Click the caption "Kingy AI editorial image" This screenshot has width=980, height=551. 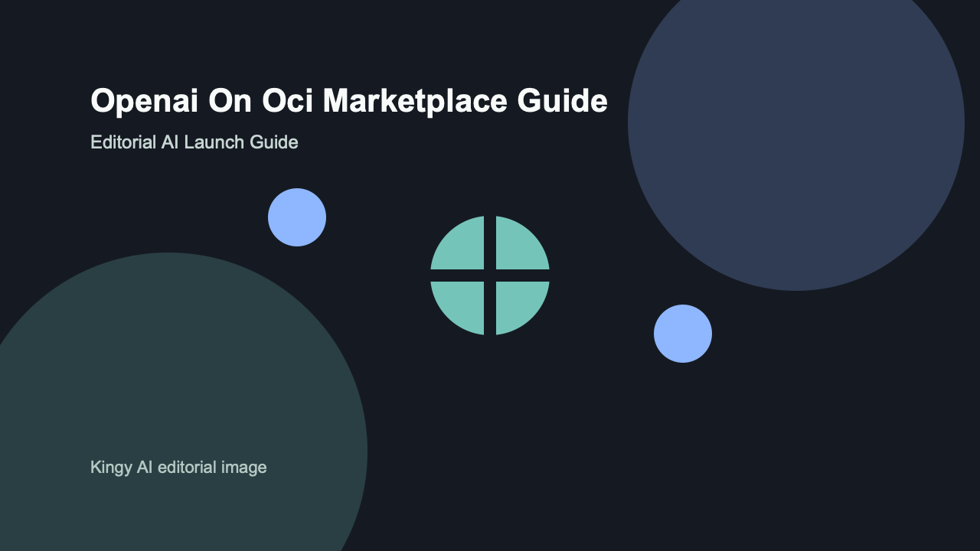click(x=178, y=468)
